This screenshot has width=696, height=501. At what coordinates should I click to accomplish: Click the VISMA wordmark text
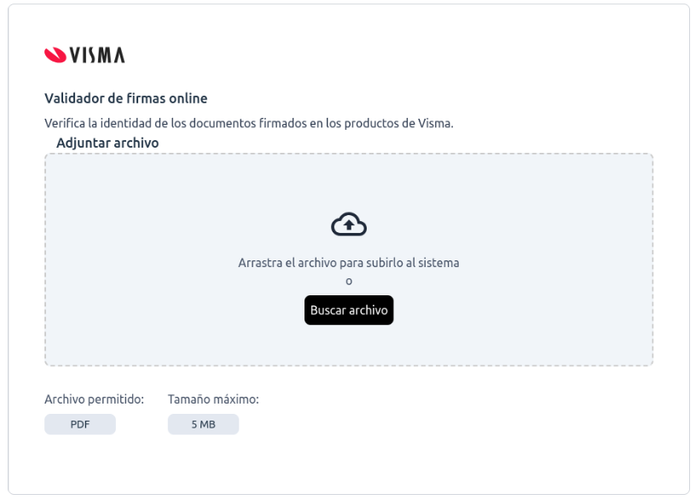[98, 55]
